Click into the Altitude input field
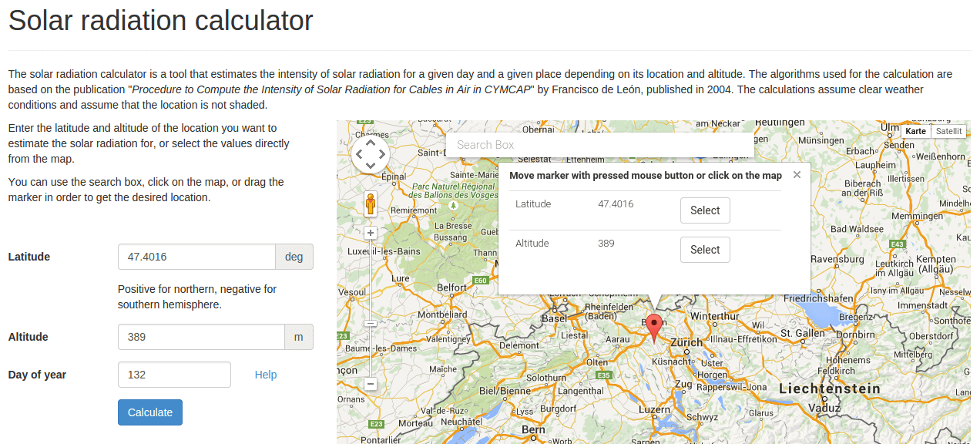Viewport: 980px width, 444px height. (x=201, y=337)
